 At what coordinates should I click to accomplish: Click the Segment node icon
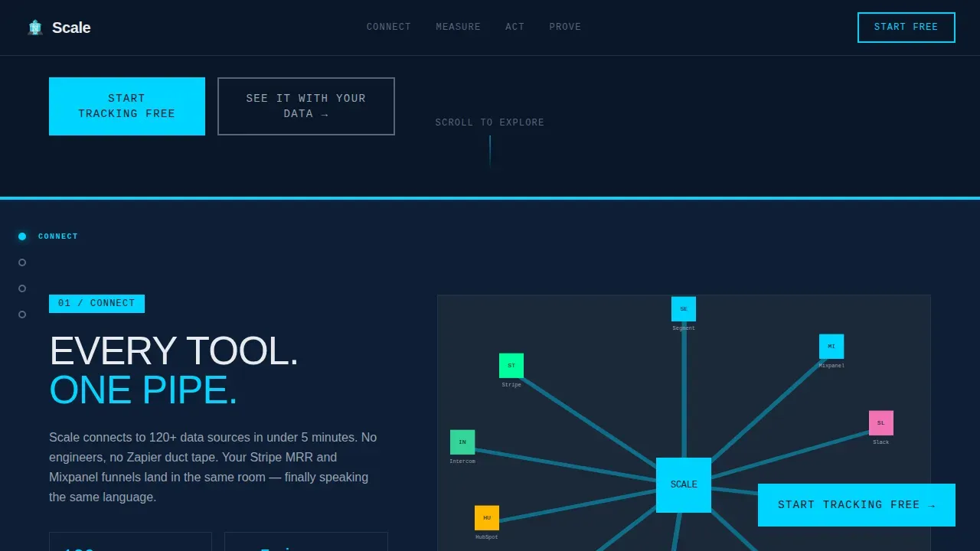click(x=684, y=309)
